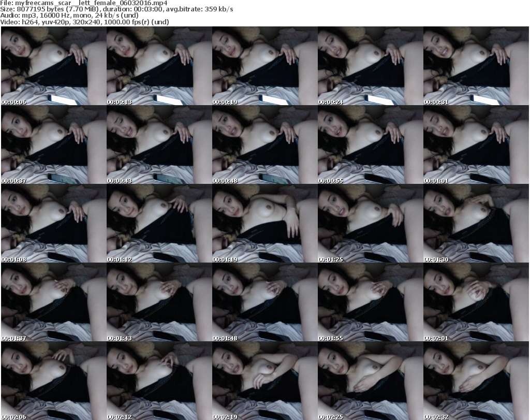Select the thumbnail marked 00:02:06
Viewport: 530px width, 420px height.
coord(53,381)
